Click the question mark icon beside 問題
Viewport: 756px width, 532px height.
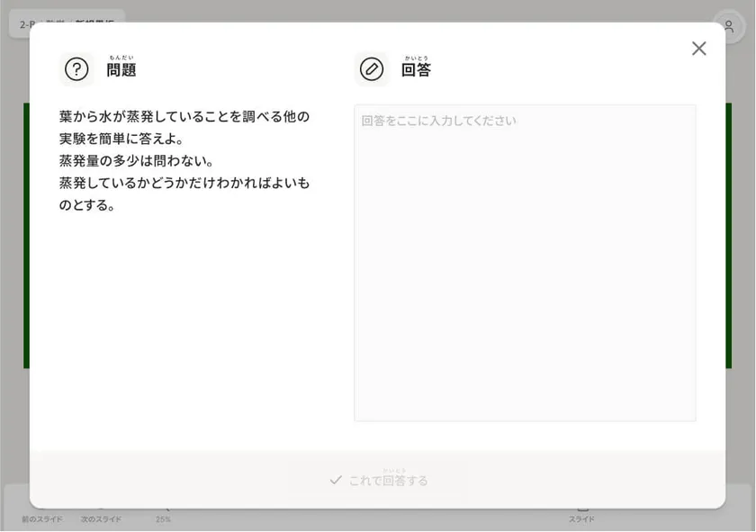coord(76,69)
